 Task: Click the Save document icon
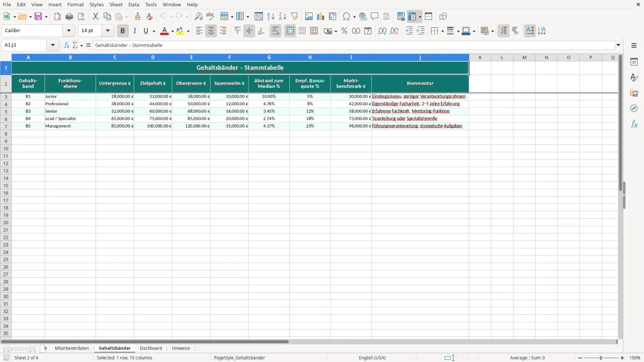[38, 17]
